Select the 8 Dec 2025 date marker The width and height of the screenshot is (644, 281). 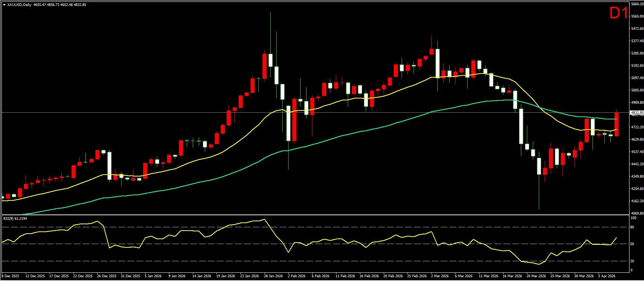point(10,276)
